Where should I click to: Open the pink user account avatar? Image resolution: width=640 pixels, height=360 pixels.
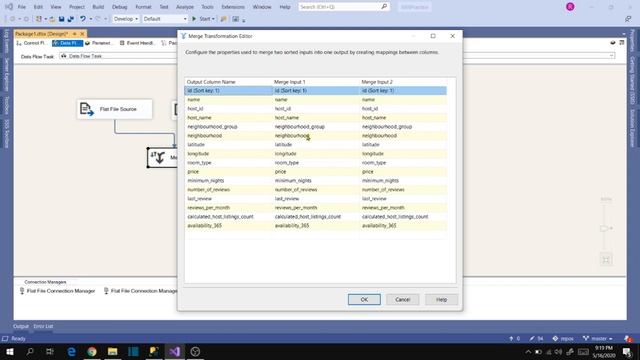coord(570,7)
